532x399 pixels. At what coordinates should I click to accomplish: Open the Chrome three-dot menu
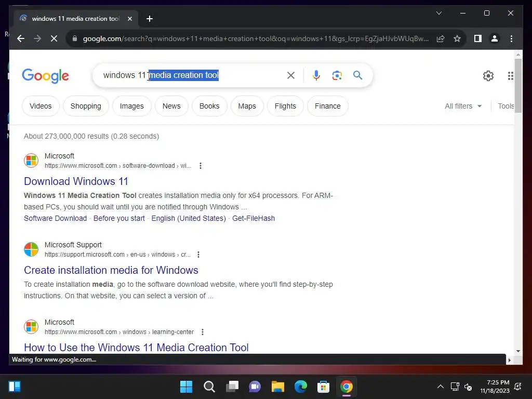[511, 38]
